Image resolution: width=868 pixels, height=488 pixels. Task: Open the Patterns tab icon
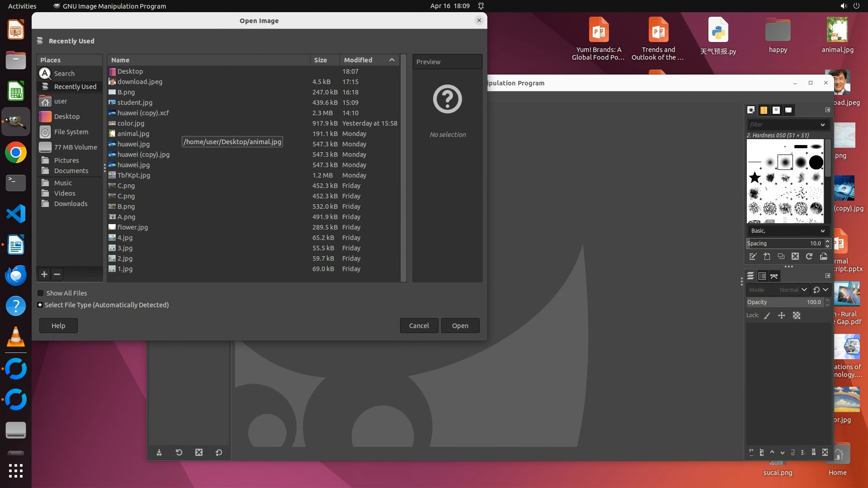point(764,110)
